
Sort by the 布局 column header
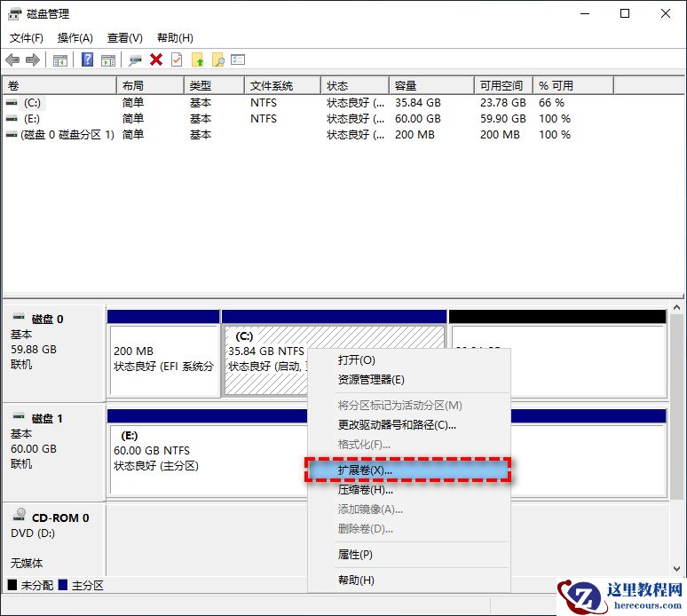(151, 86)
